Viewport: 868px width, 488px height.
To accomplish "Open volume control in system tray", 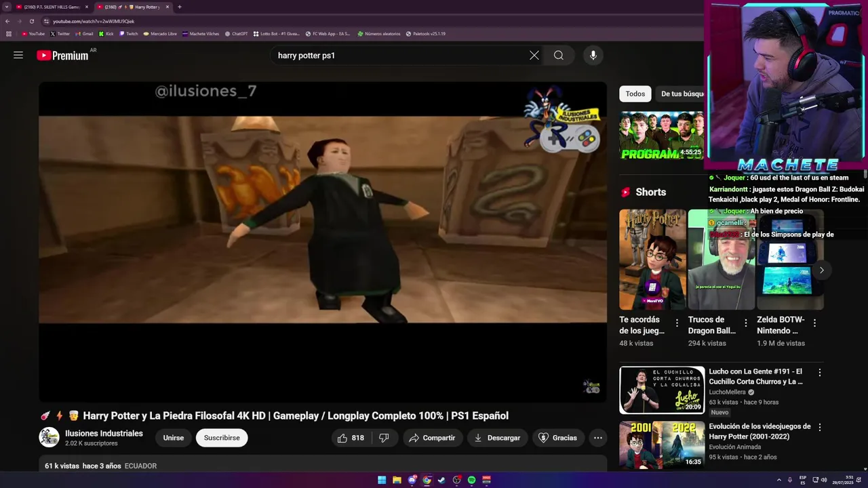I will point(824,480).
